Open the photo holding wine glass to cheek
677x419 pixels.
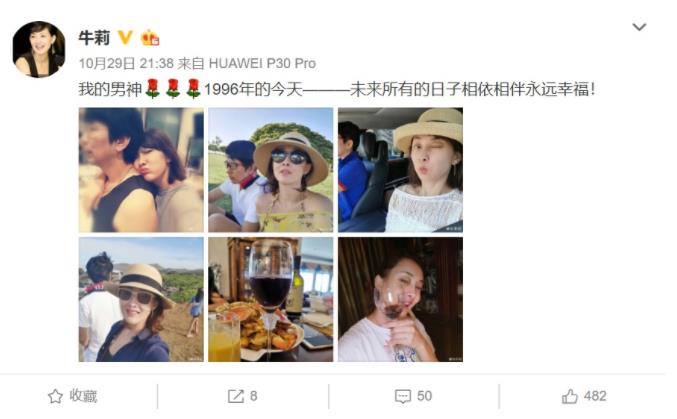pos(400,299)
